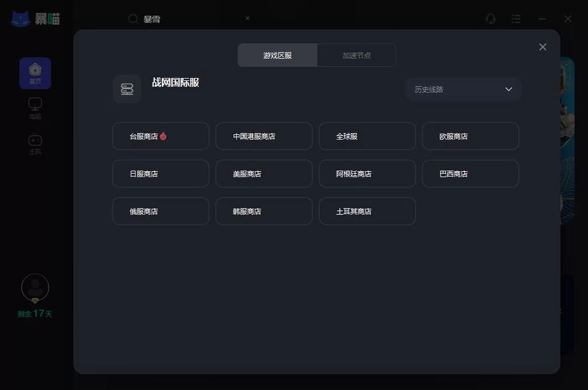
Task: Open the customer service headset icon
Action: 490,19
